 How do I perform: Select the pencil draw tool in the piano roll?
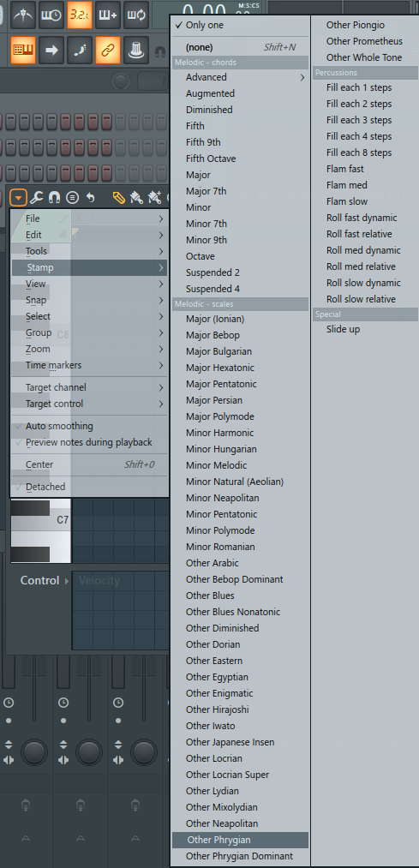point(118,197)
